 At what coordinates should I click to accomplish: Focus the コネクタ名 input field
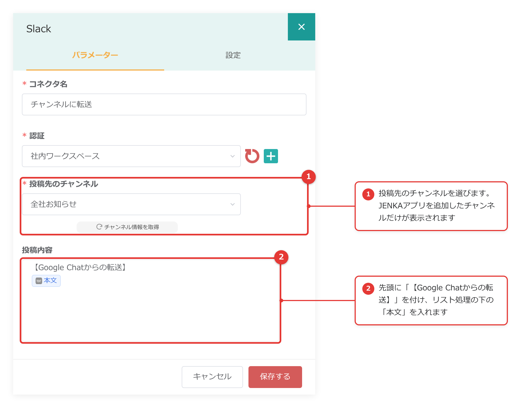164,104
